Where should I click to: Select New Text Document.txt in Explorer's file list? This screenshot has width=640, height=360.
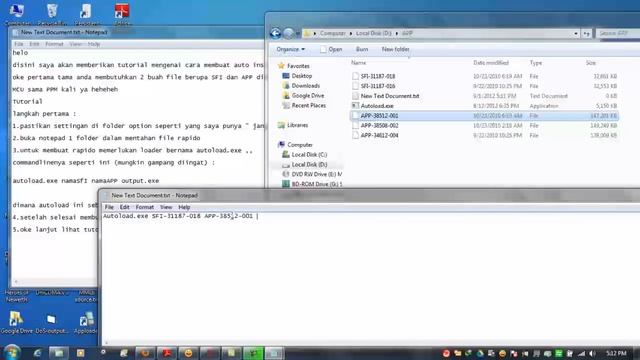(390, 96)
